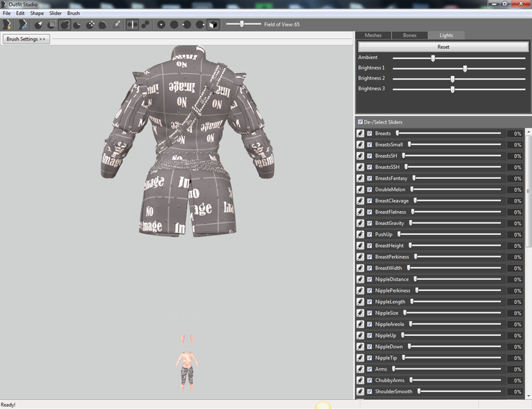Screen dimensions: 532x409
Task: Toggle perspective cube view icon
Action: 213,24
